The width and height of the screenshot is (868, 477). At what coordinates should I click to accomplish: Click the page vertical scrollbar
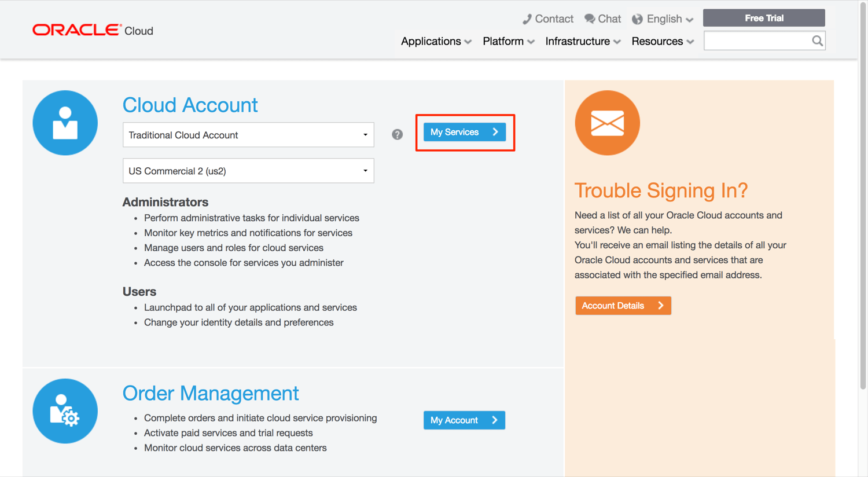click(x=863, y=197)
